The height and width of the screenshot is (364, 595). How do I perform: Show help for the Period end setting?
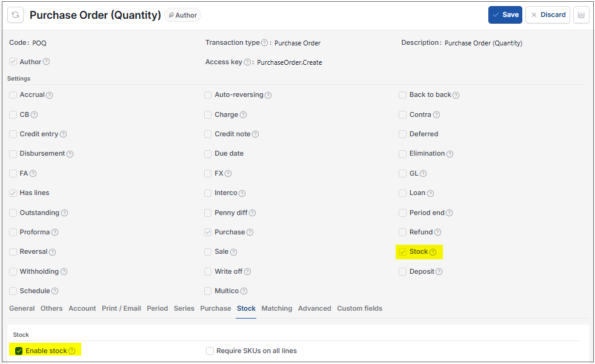[x=449, y=213]
